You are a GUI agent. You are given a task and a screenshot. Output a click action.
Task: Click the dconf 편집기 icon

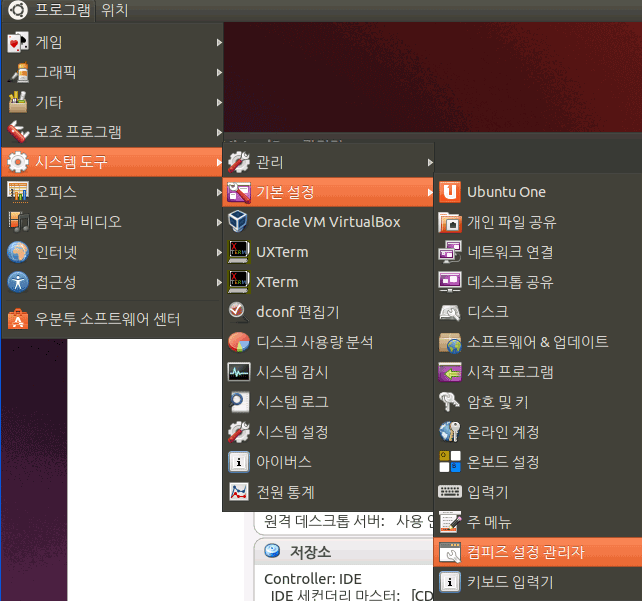point(238,312)
